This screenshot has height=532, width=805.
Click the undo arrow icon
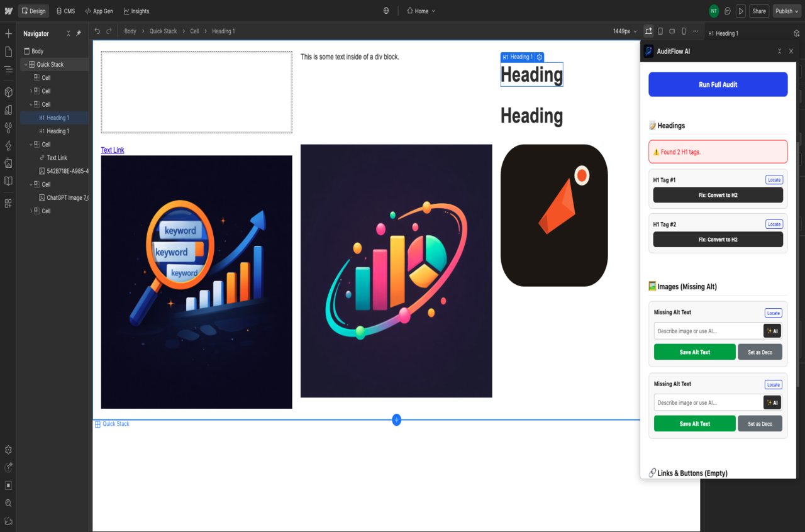96,30
